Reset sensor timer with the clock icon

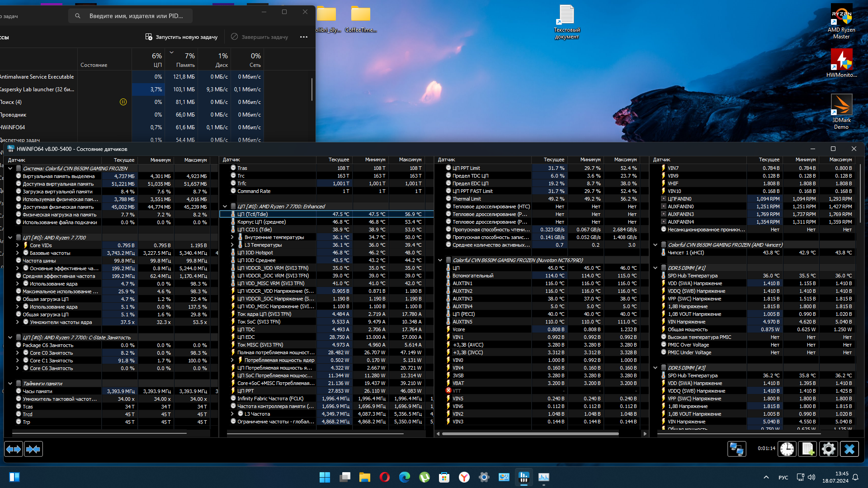(x=787, y=449)
